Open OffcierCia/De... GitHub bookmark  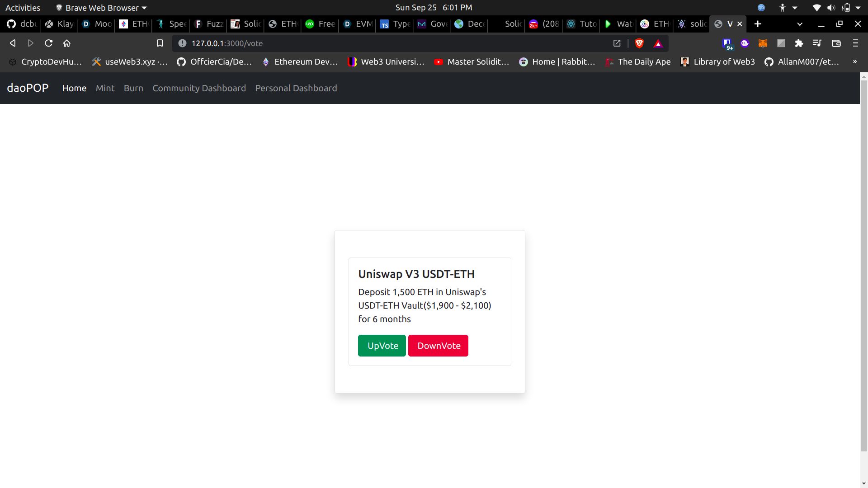click(x=214, y=62)
